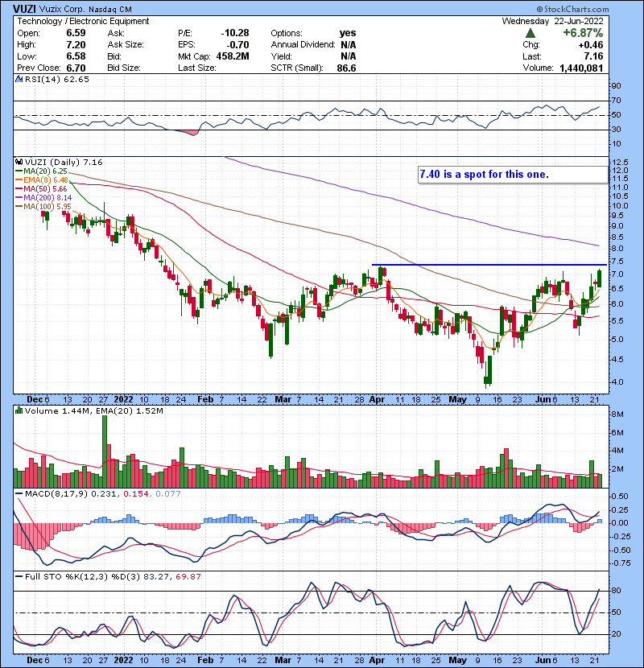Screen dimensions: 644x668
Task: Click the tallest volume bar in late December
Action: [x=105, y=452]
